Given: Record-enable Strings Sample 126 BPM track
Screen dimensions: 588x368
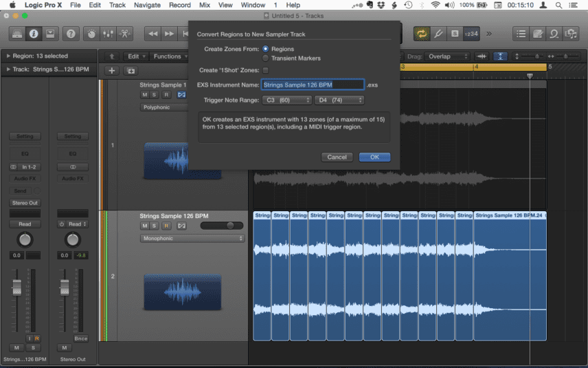Looking at the screenshot, I should [x=166, y=226].
